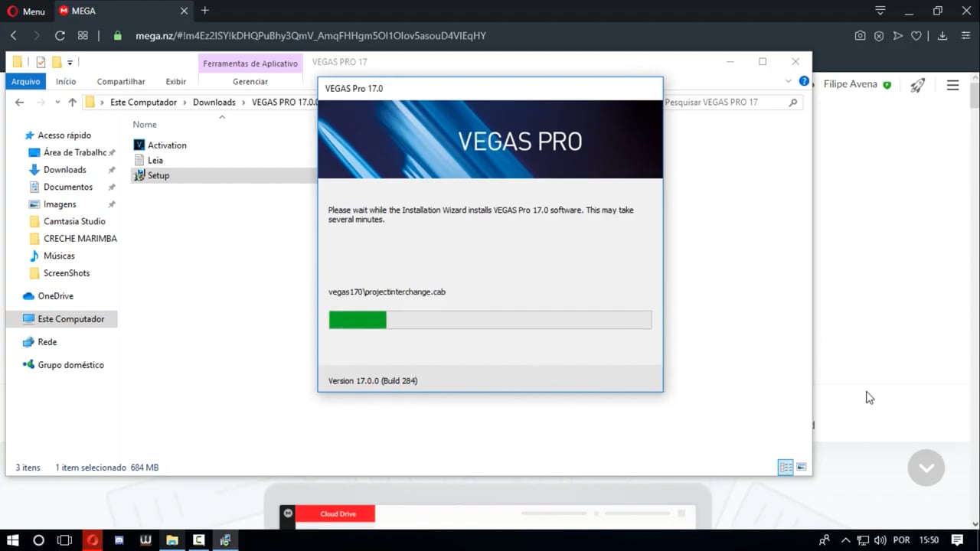
Task: Open the Arquivo ribbon tab
Action: pos(25,81)
